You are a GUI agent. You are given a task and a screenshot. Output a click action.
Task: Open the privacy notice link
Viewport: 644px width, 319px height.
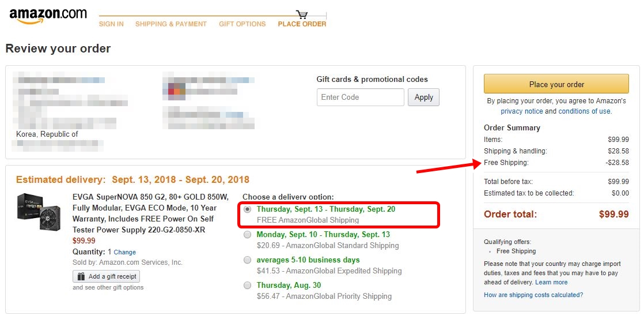[522, 111]
